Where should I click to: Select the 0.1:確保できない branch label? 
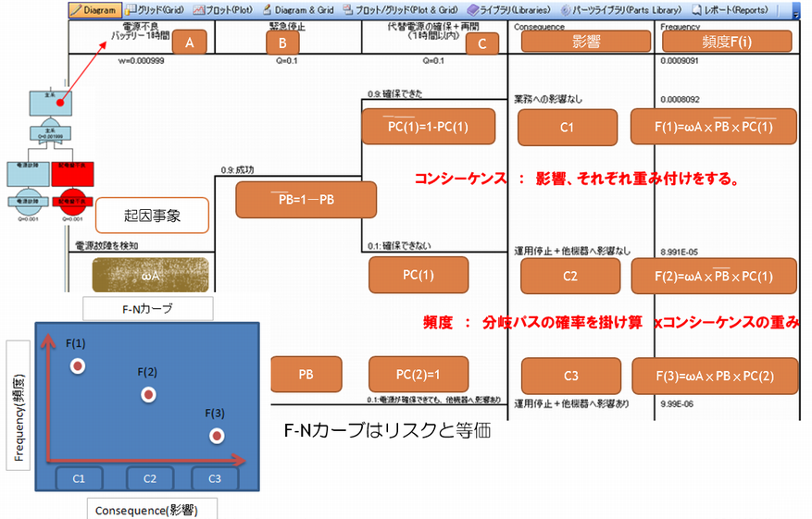point(399,246)
